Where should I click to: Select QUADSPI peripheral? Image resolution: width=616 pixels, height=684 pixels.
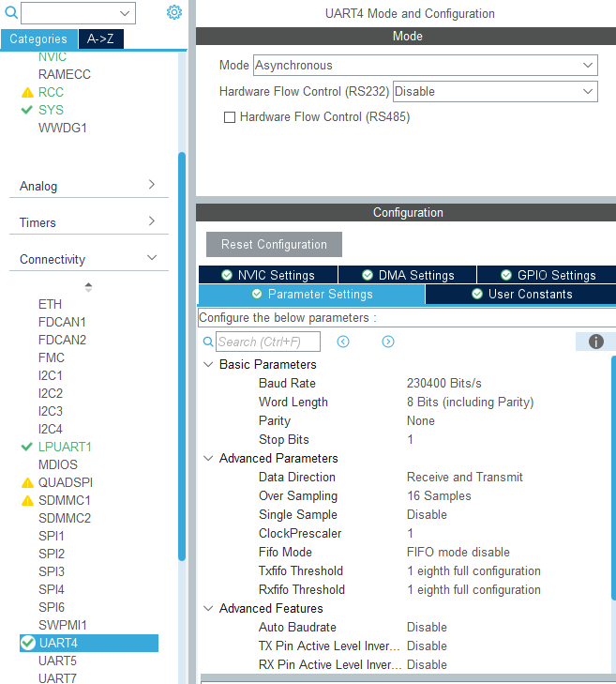point(66,483)
